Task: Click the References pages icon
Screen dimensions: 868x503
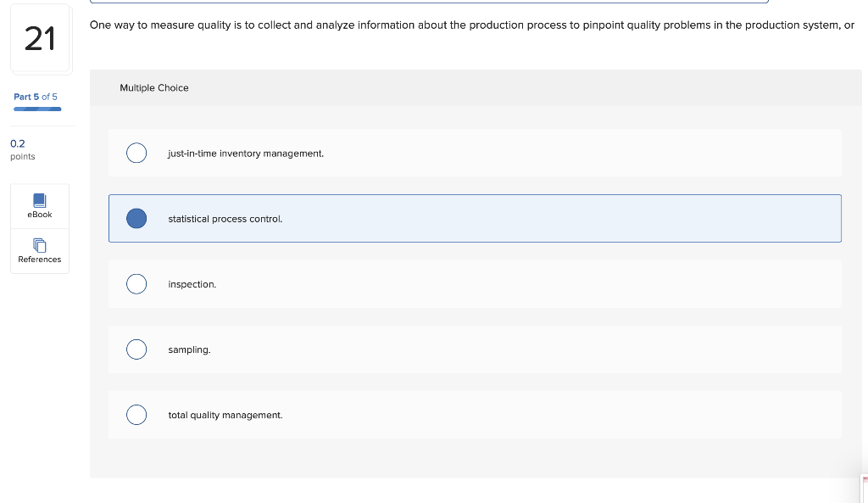Action: click(x=40, y=245)
